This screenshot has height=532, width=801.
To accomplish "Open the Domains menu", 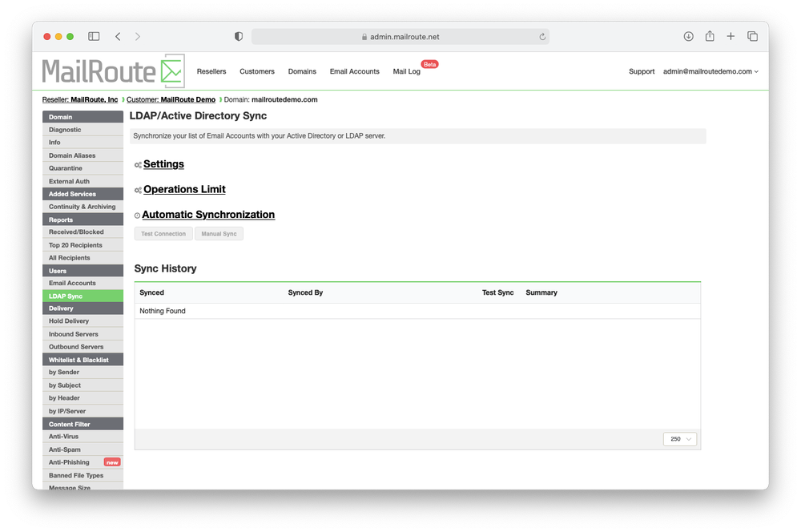I will pos(302,71).
